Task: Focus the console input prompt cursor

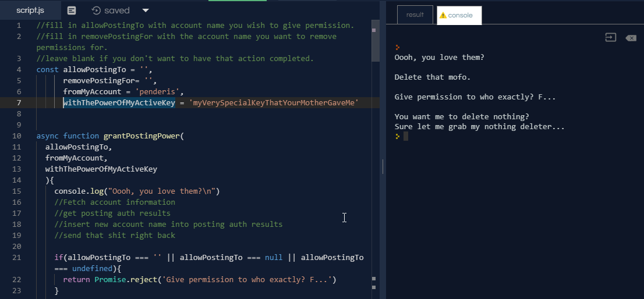Action: (x=406, y=136)
